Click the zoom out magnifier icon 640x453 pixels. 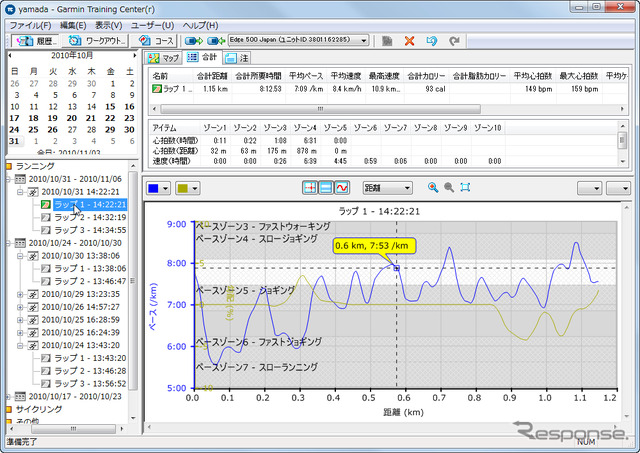[x=449, y=187]
